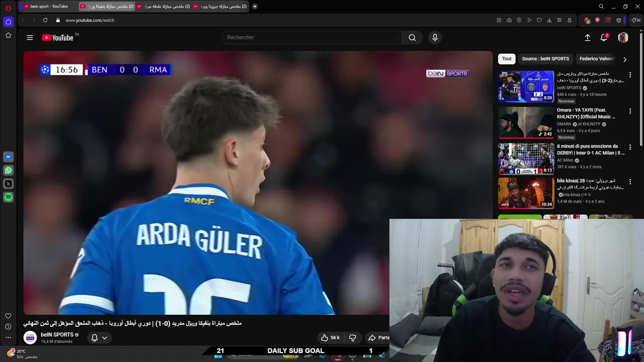Open the ad blocker shield icon
This screenshot has height=362, width=644.
[519, 20]
